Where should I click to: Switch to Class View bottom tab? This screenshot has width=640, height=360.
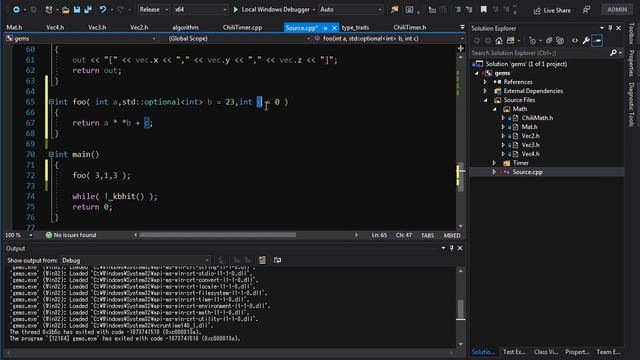pos(545,352)
